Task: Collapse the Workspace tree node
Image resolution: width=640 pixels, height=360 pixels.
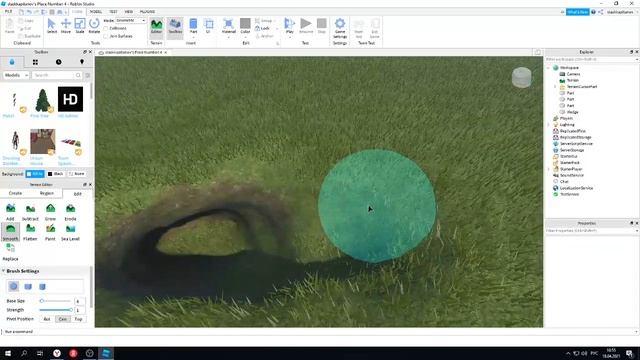Action: click(x=549, y=68)
